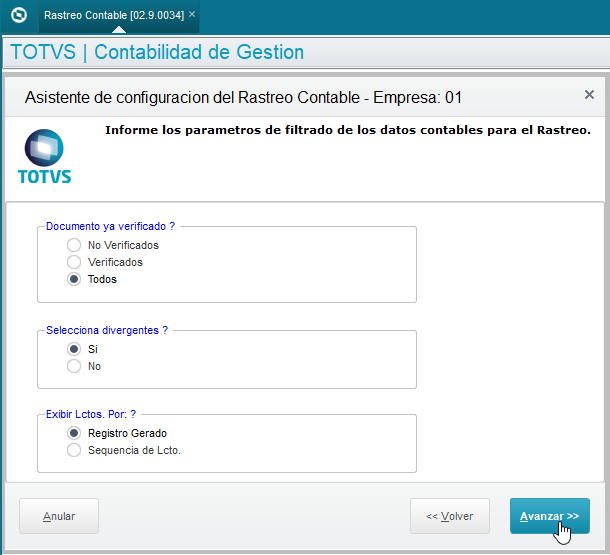The height and width of the screenshot is (555, 610).
Task: Go back with << Volver button
Action: [450, 516]
